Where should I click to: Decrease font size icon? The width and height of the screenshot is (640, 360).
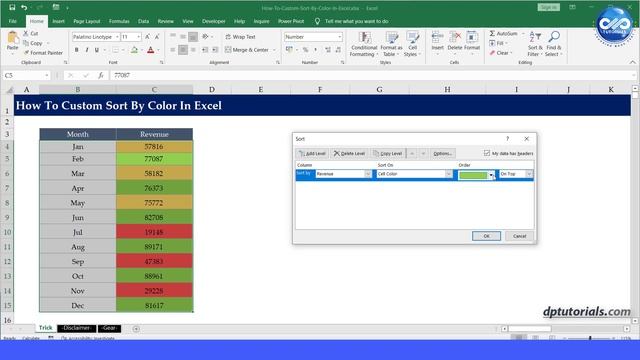[x=157, y=37]
